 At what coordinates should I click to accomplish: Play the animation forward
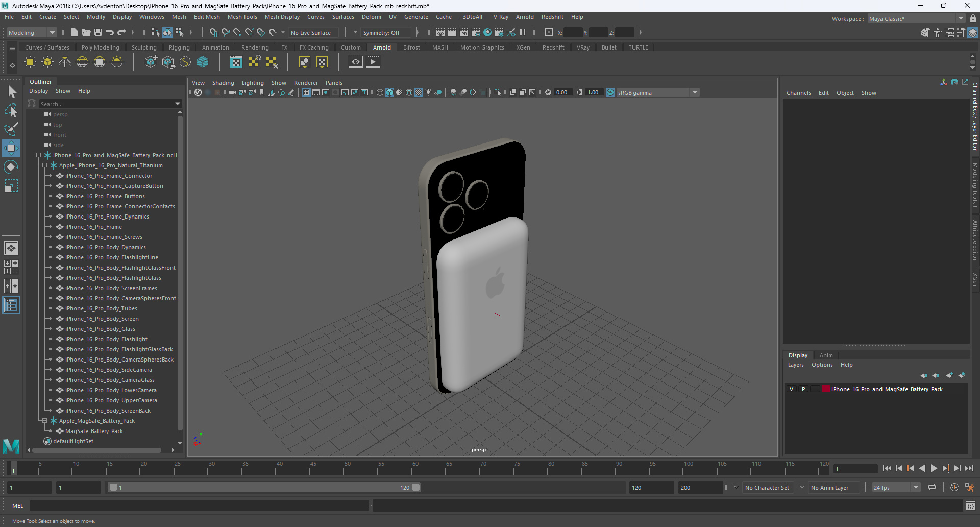click(934, 468)
